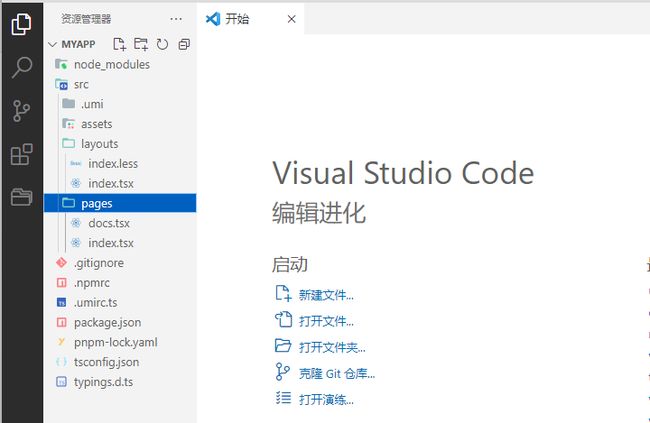The image size is (650, 423).
Task: Click the 打开文件夹... link
Action: tap(332, 348)
